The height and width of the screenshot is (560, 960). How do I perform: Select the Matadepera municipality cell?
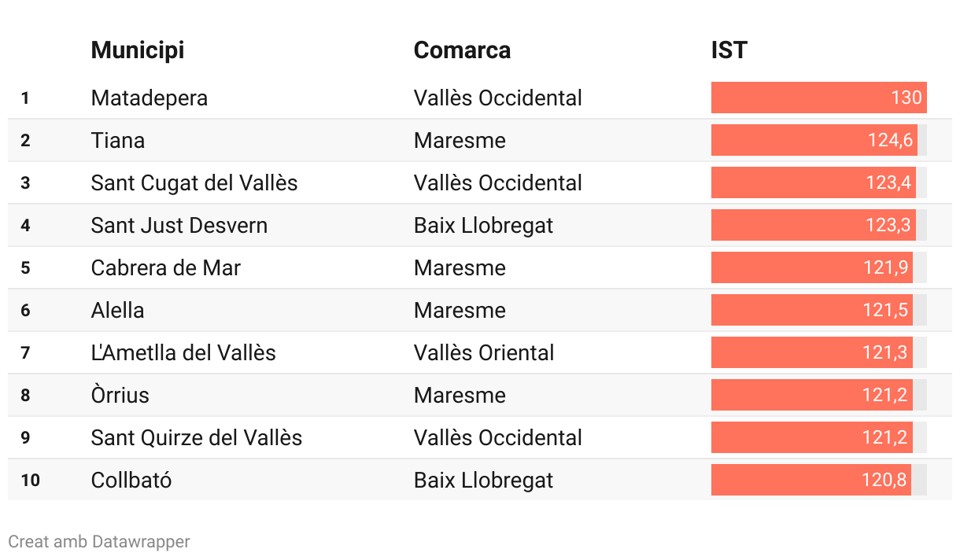tap(150, 98)
